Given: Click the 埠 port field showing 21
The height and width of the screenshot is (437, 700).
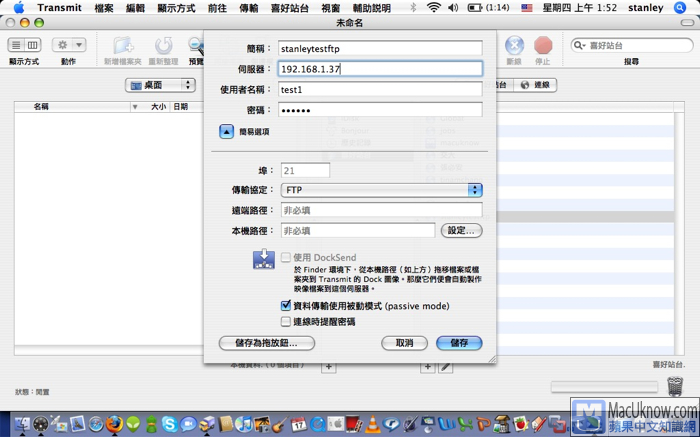Looking at the screenshot, I should coord(305,171).
